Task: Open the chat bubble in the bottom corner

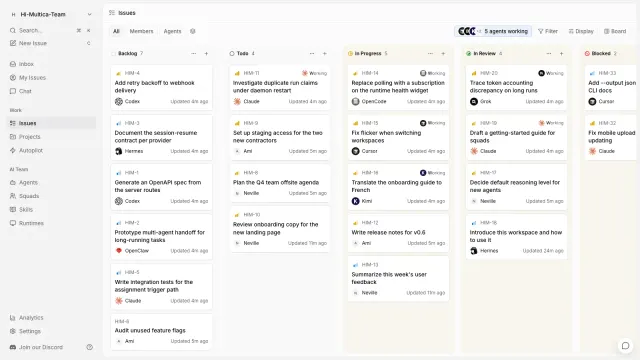Action: pos(625,346)
